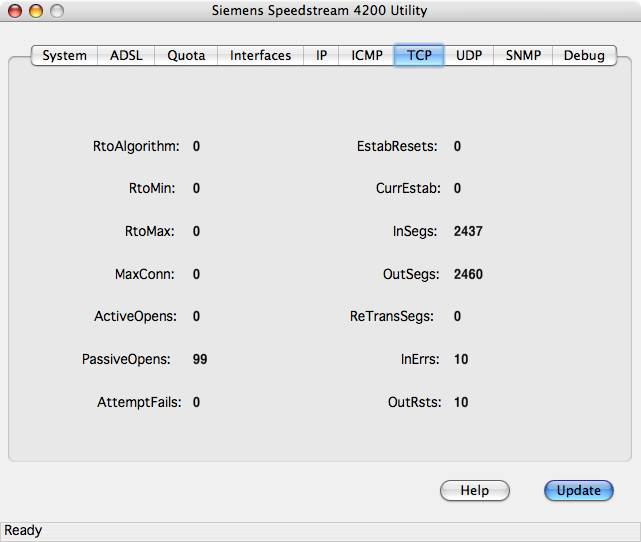This screenshot has height=542, width=641.
Task: Show the SNMP tab
Action: click(x=523, y=55)
